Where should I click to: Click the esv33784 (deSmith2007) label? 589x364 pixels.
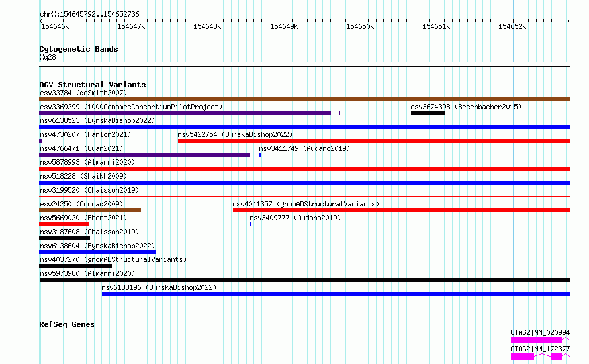tap(83, 93)
